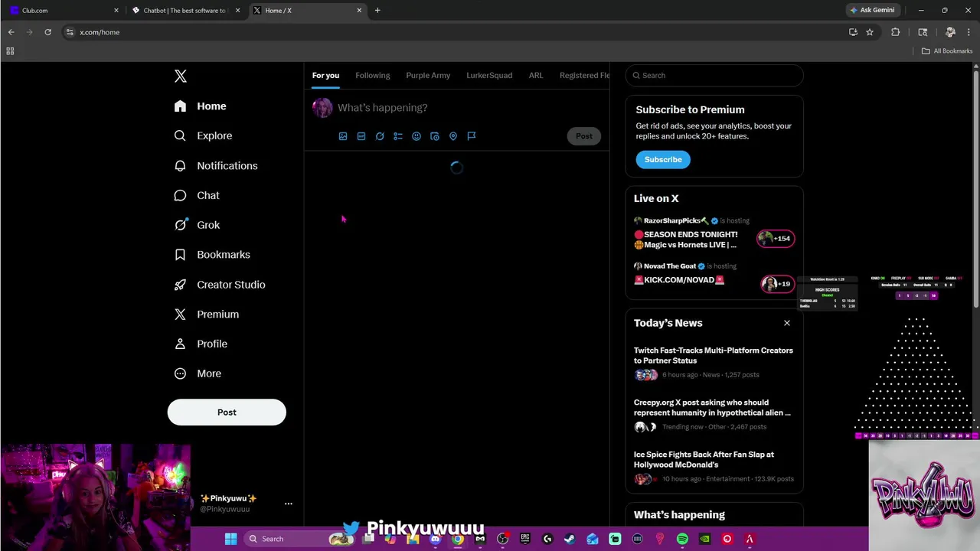Open the browser extensions puzzle icon

pyautogui.click(x=895, y=32)
